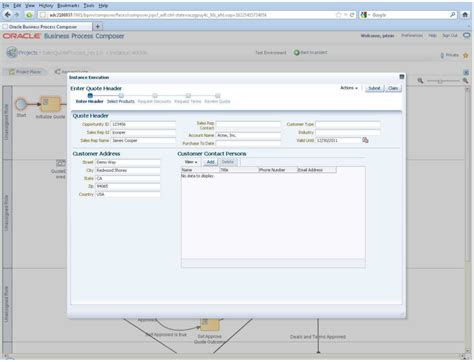Click the Sales Rep ID field
Image resolution: width=474 pixels, height=362 pixels.
pyautogui.click(x=143, y=132)
